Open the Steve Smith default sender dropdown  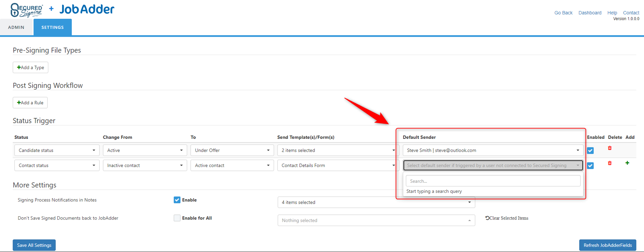[x=493, y=150]
